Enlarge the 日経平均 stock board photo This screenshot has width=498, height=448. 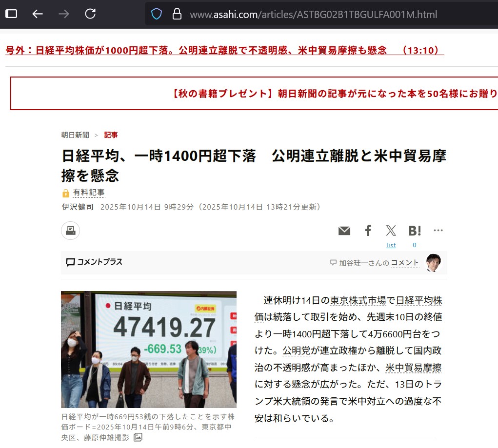click(x=148, y=349)
